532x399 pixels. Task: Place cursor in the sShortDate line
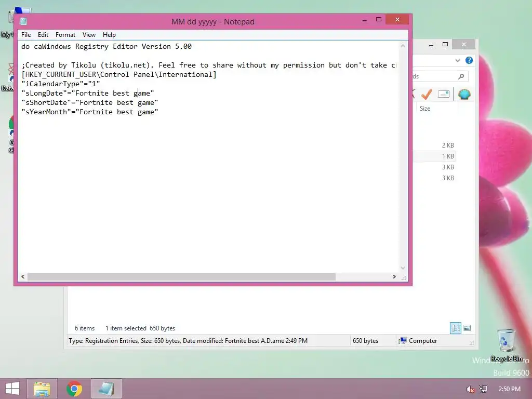pos(89,102)
